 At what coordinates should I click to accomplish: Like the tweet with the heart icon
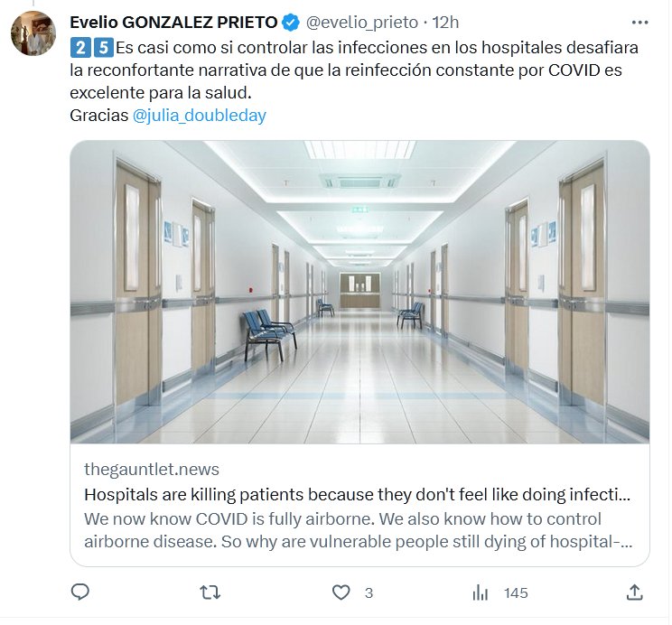[341, 592]
